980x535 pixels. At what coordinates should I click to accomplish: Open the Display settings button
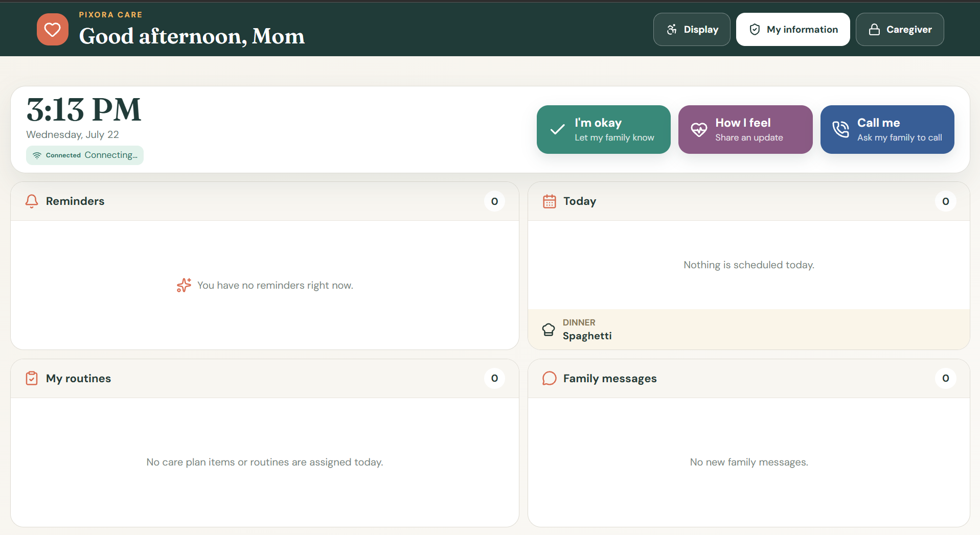692,30
